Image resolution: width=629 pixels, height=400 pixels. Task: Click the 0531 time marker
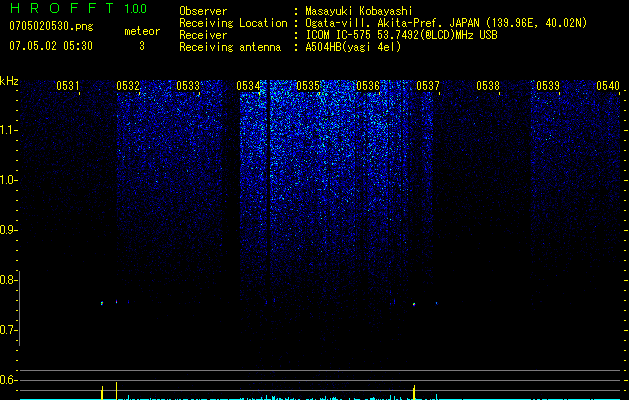coord(68,86)
